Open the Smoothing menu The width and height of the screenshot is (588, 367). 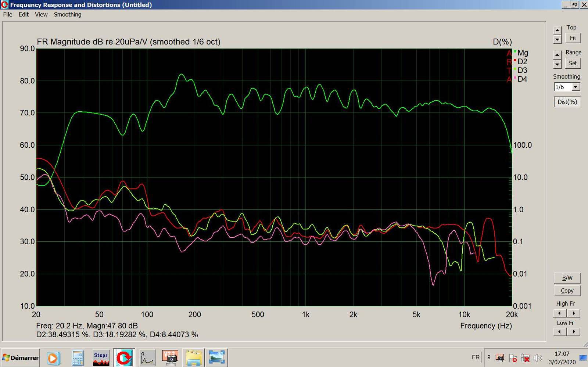coord(68,14)
